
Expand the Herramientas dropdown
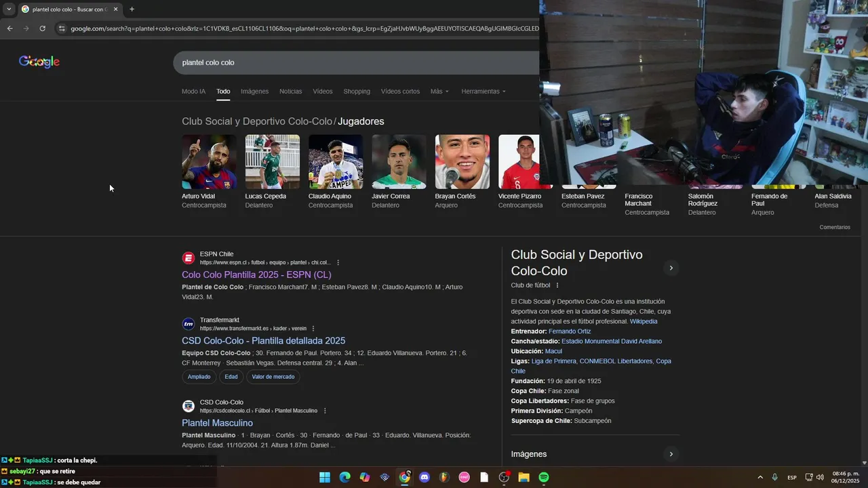click(x=484, y=91)
